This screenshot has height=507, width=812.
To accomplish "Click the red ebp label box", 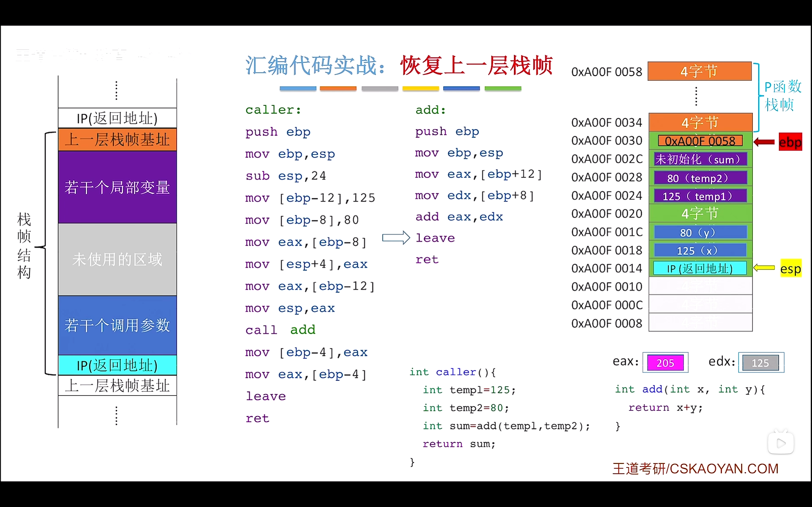I will pos(790,142).
